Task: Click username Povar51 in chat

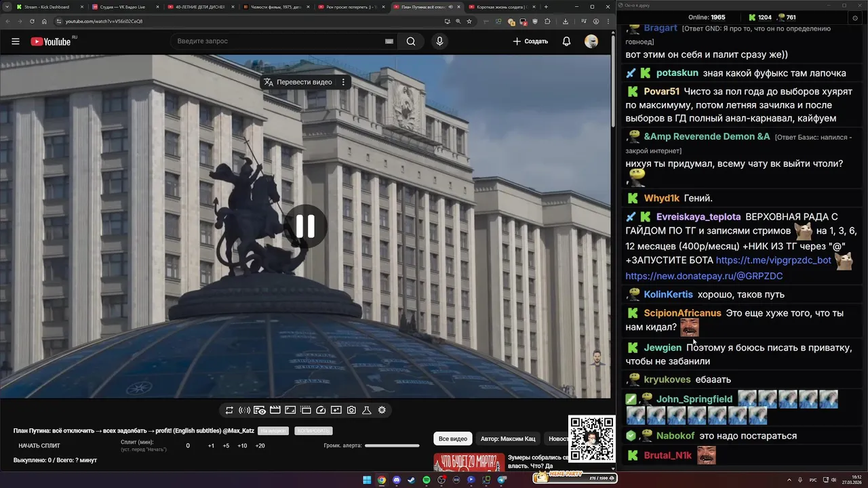Action: click(661, 91)
